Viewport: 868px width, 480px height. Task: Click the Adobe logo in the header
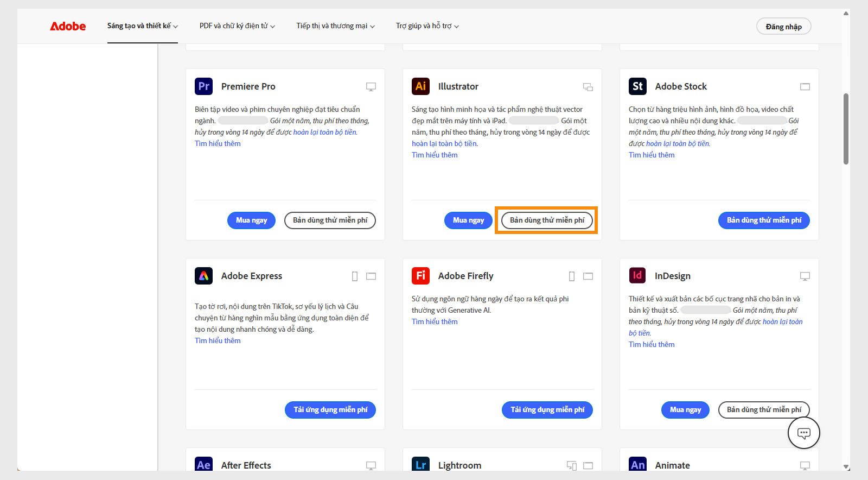(68, 26)
